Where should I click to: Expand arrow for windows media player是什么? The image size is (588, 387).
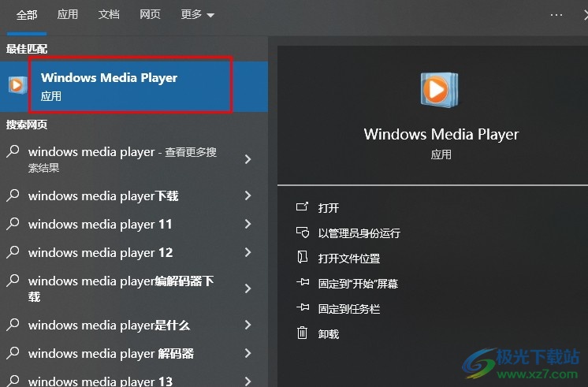(247, 325)
